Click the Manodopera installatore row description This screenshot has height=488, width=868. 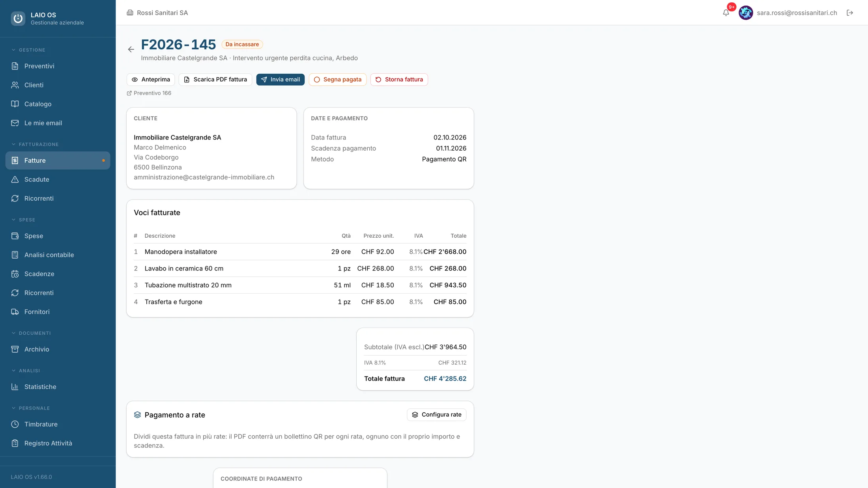click(x=181, y=252)
